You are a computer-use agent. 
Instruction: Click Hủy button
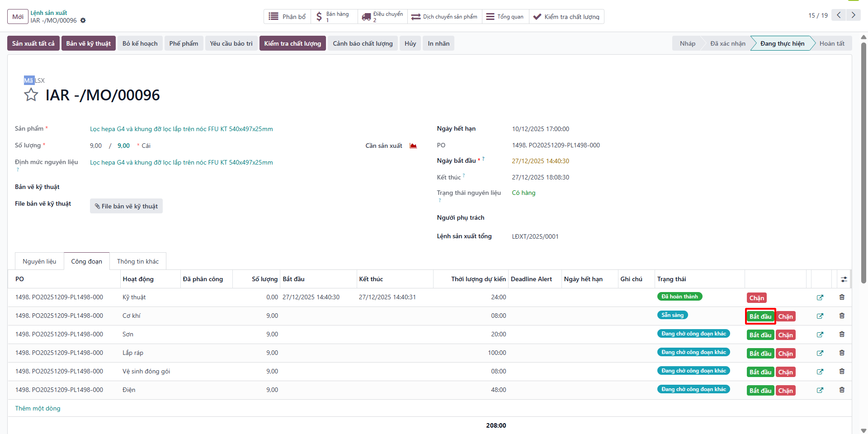(410, 43)
